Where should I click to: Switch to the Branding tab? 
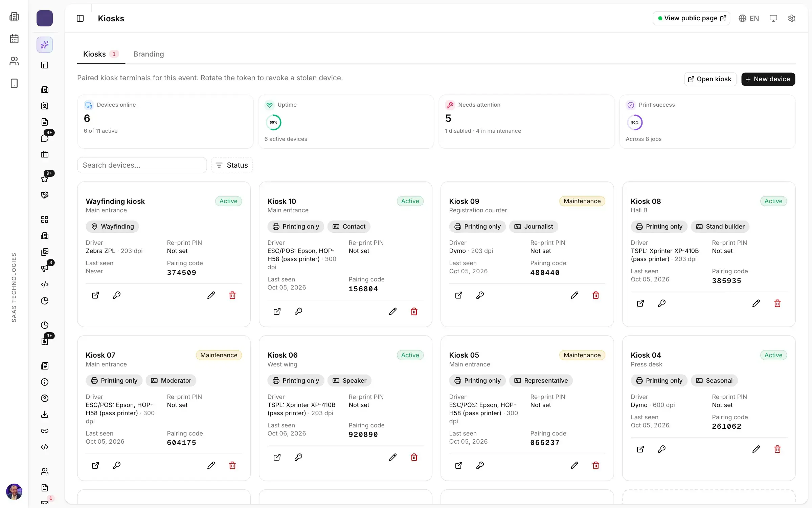click(149, 54)
